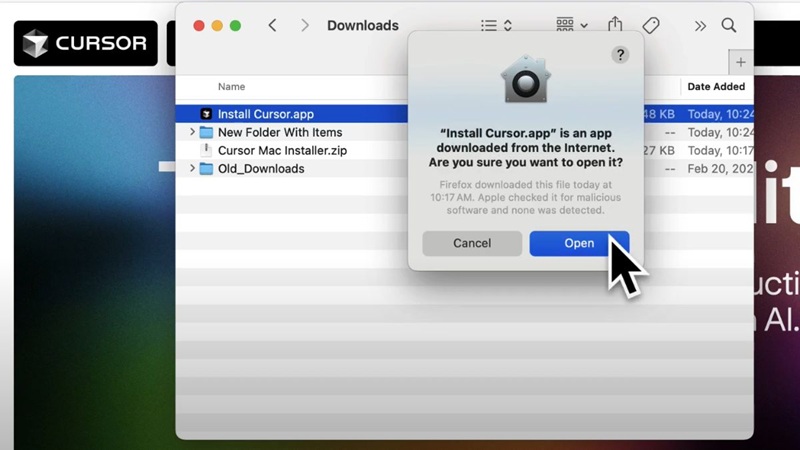This screenshot has height=450, width=800.
Task: Click the help question mark button
Action: point(620,55)
